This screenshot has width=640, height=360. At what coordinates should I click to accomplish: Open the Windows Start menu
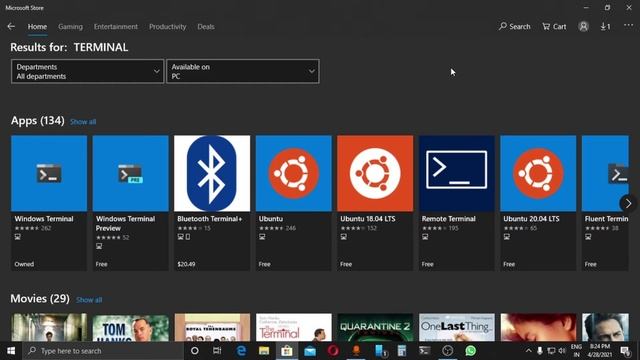click(11, 351)
